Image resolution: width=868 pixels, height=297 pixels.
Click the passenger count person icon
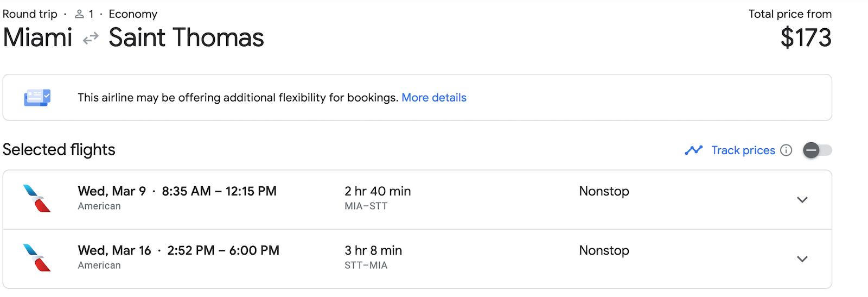79,14
